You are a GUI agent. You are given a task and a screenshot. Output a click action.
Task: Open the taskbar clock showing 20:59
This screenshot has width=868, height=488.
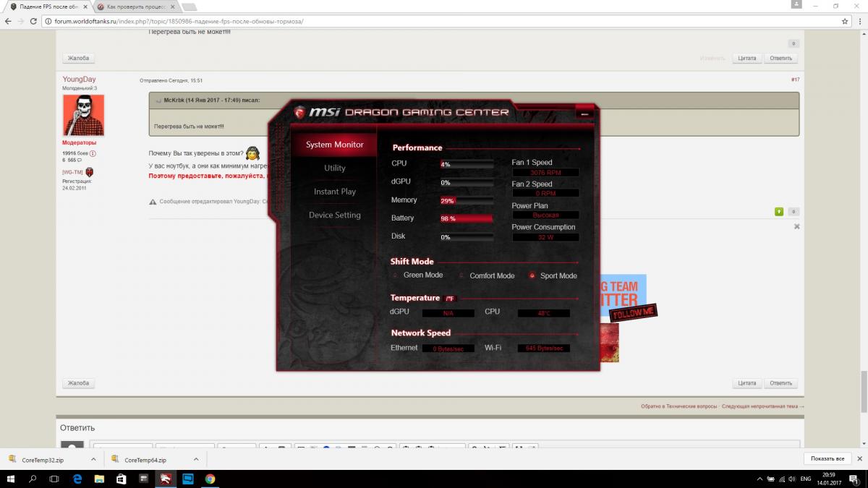[x=830, y=479]
